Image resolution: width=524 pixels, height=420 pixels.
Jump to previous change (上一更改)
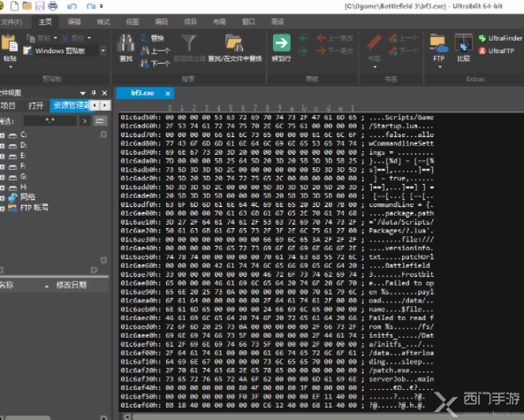point(335,38)
